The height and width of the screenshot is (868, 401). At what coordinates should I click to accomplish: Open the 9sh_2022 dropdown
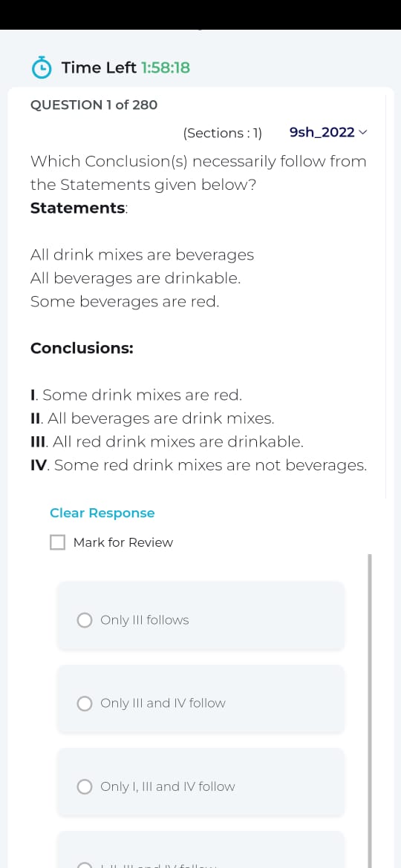tap(328, 133)
